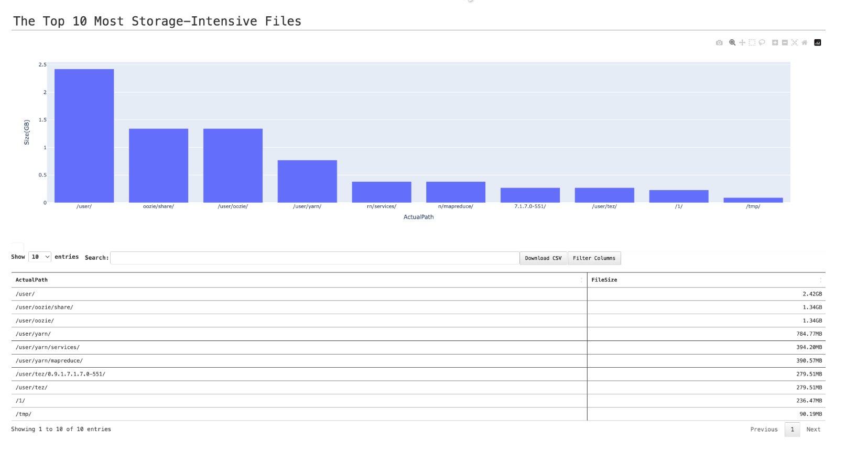The height and width of the screenshot is (462, 868).
Task: Go to the Previous page
Action: tap(764, 430)
